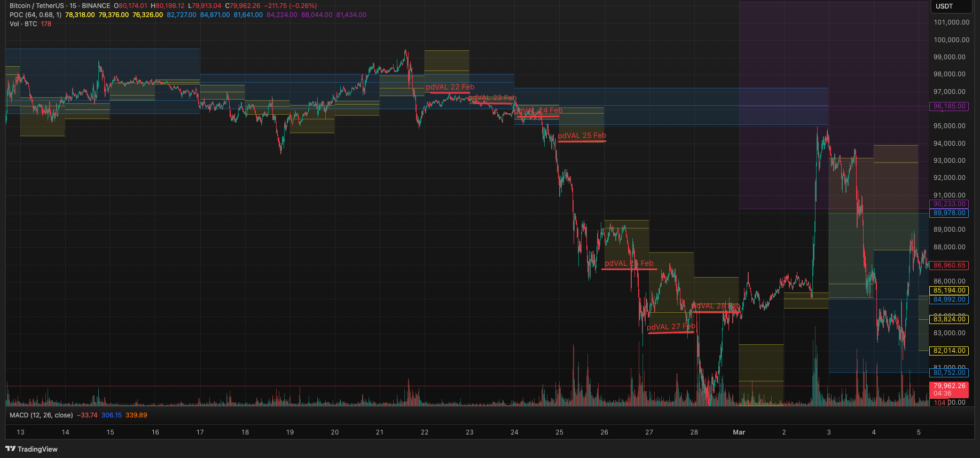The width and height of the screenshot is (980, 458).
Task: Click the blue 89,978.00 price axis label
Action: [x=949, y=213]
